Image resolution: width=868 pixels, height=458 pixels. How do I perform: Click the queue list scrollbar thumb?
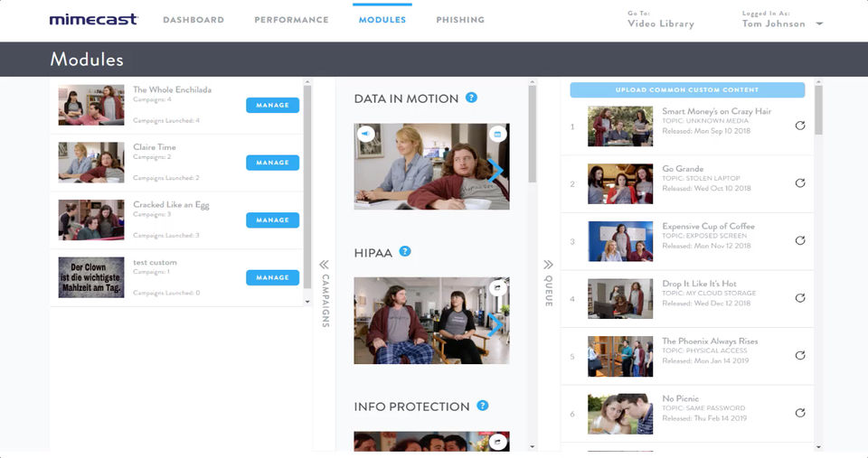[x=819, y=110]
